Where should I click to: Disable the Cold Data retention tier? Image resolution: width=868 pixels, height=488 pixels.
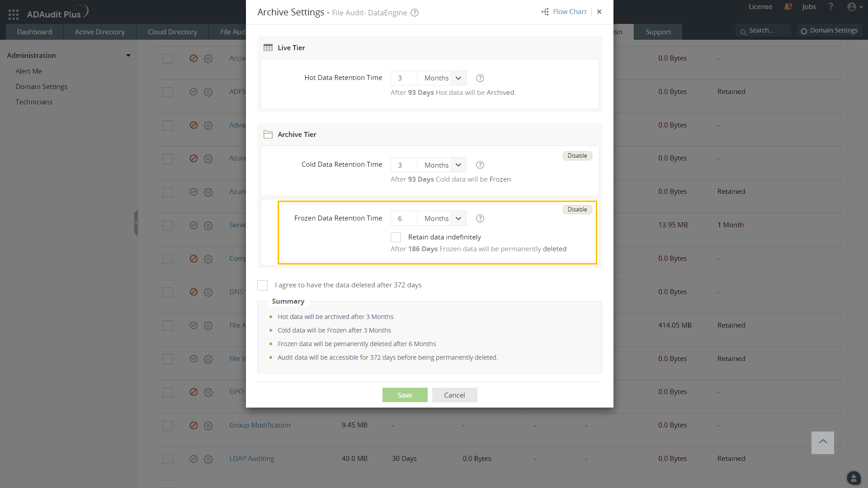[577, 156]
